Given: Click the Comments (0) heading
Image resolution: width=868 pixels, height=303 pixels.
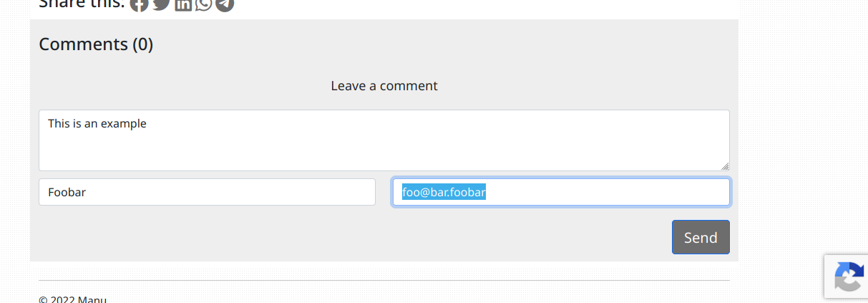Looking at the screenshot, I should tap(96, 44).
